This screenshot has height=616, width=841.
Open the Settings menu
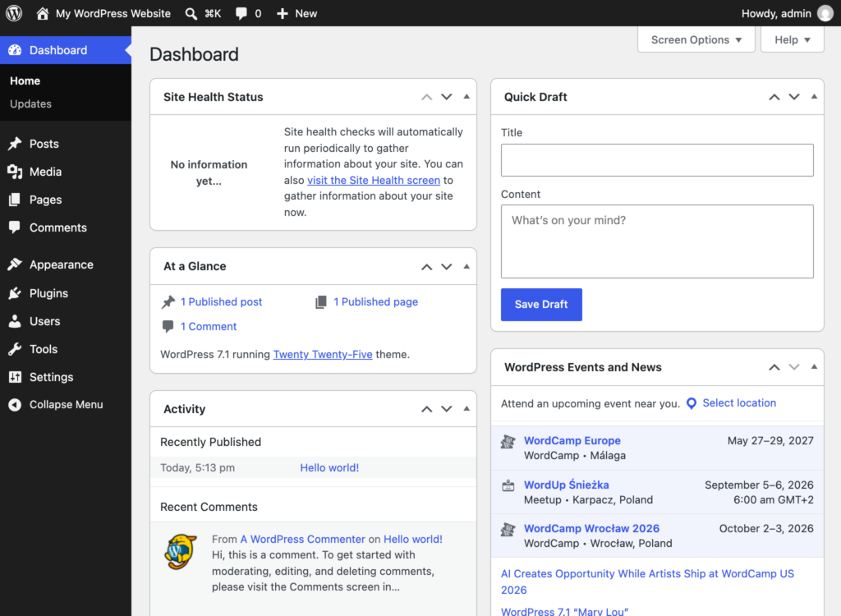click(x=66, y=377)
